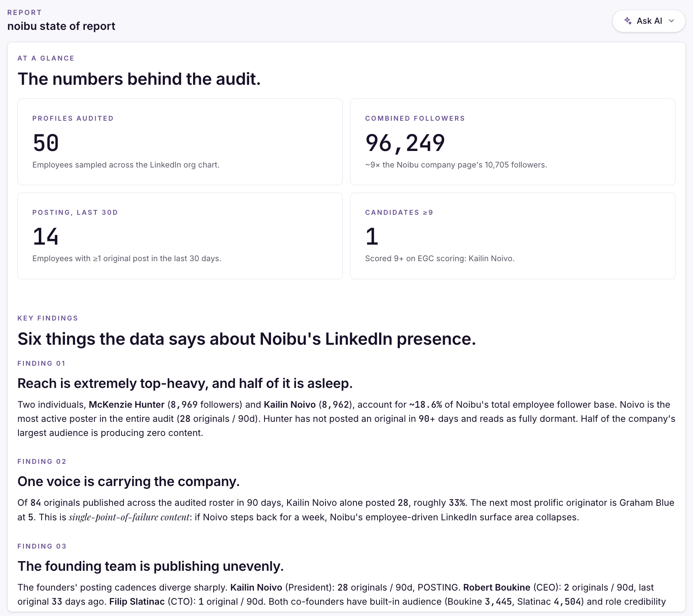Click the italic 'single-point-of-failure content' phrase
Viewport: 693px width, 616px height.
129,517
